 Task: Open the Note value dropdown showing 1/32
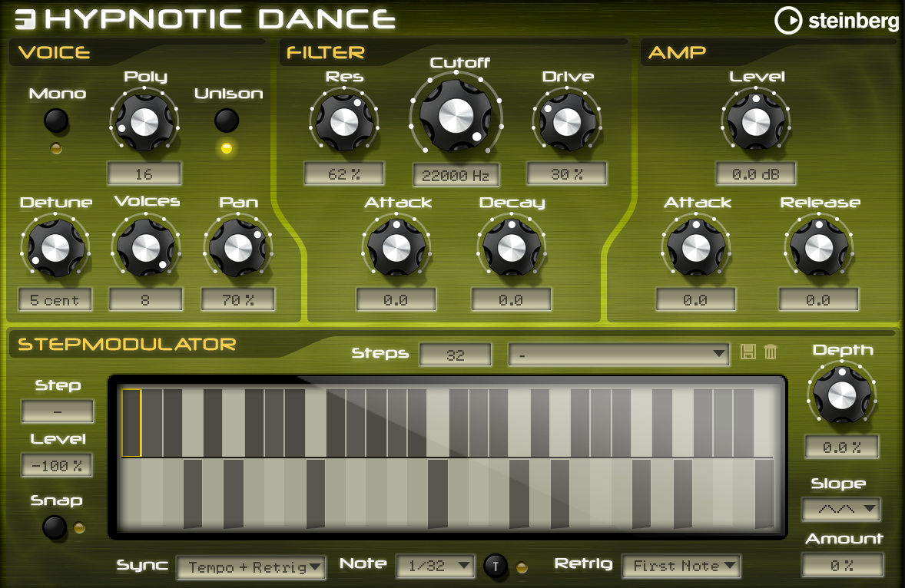(x=436, y=566)
